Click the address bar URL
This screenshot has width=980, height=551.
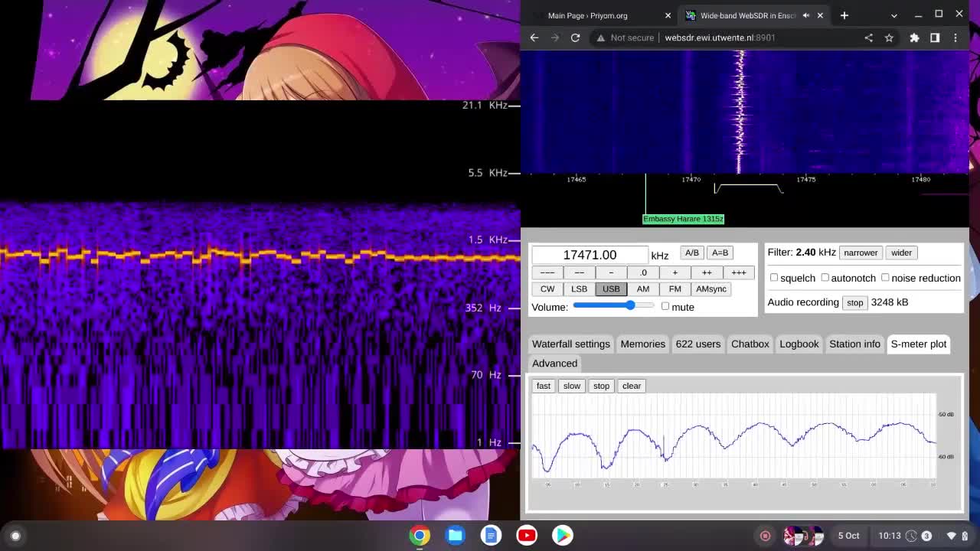(x=720, y=37)
